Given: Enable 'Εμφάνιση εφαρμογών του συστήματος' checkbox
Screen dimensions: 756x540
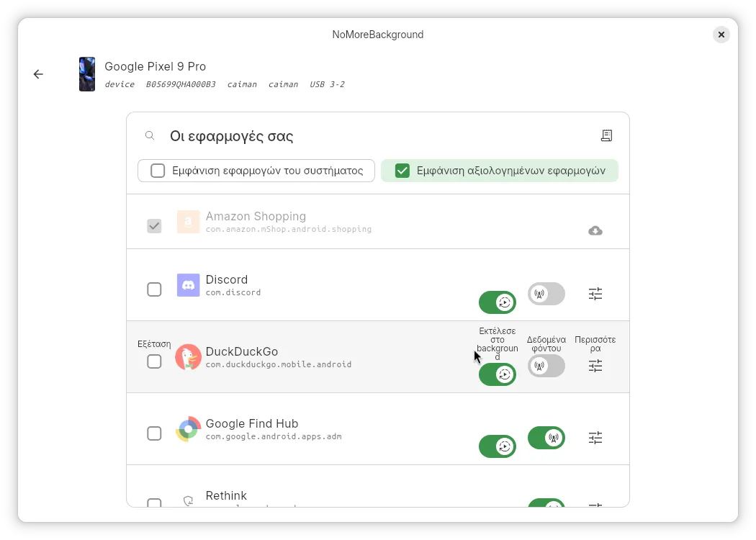Looking at the screenshot, I should coord(158,171).
